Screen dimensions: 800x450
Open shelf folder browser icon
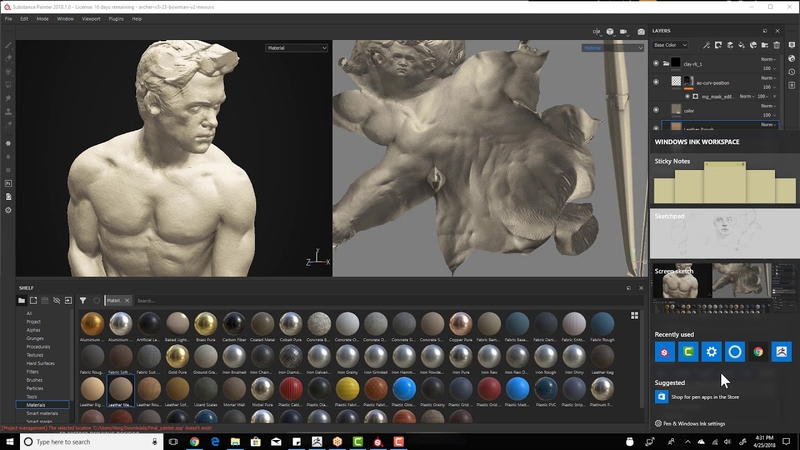pyautogui.click(x=21, y=301)
